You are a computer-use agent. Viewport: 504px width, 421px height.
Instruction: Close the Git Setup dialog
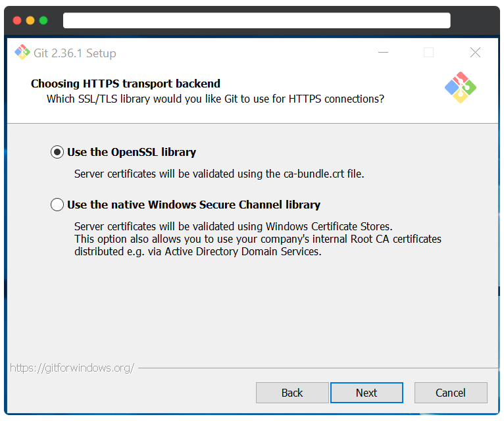point(475,53)
